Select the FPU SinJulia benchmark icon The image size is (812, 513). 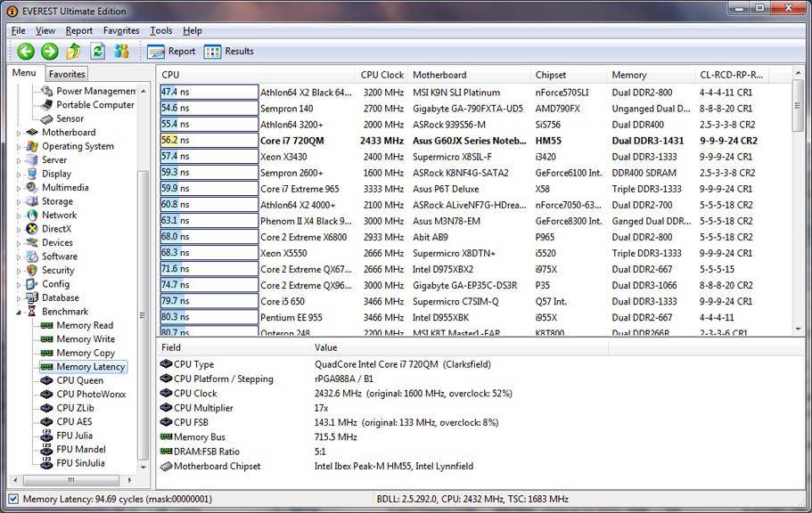pyautogui.click(x=46, y=463)
